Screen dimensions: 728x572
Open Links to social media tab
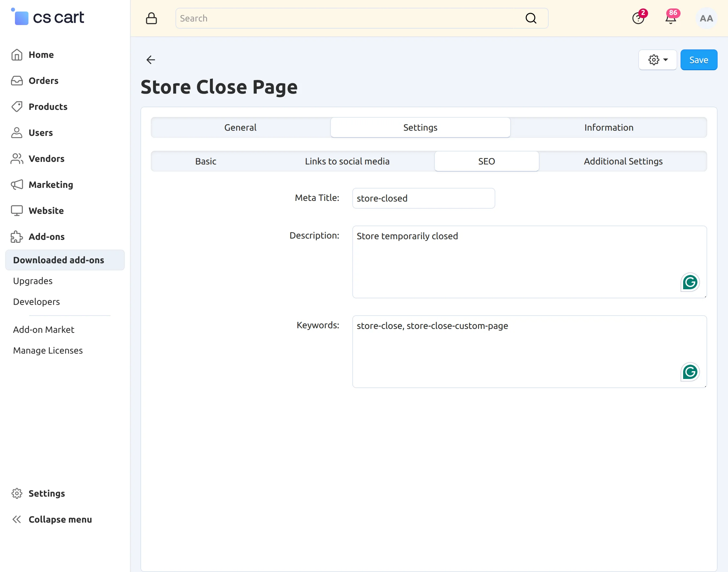click(347, 162)
